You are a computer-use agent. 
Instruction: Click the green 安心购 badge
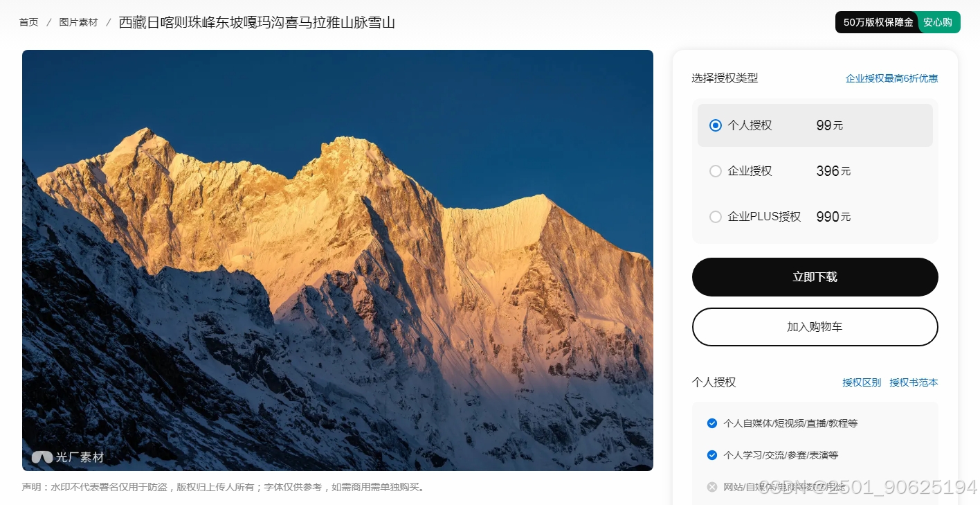click(938, 22)
